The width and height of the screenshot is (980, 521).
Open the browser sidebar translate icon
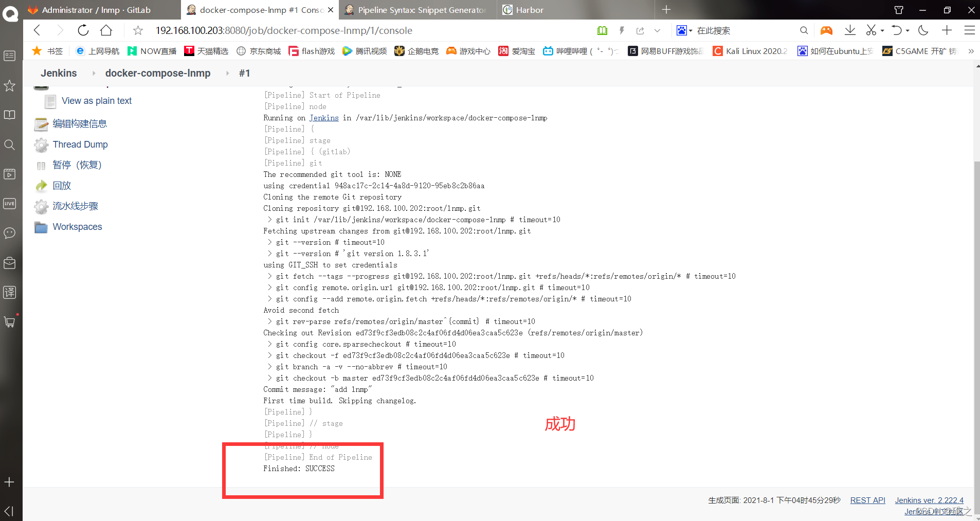pos(9,292)
